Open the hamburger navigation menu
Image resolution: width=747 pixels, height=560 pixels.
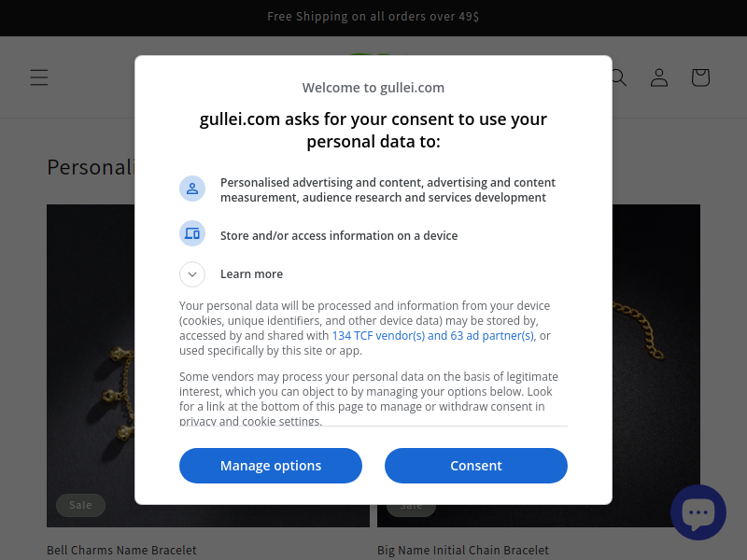39,77
